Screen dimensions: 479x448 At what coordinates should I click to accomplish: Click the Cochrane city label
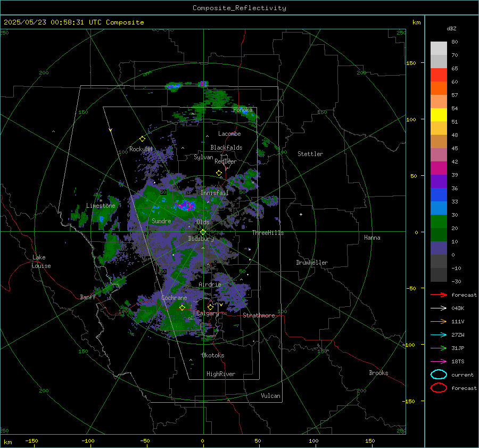[174, 298]
